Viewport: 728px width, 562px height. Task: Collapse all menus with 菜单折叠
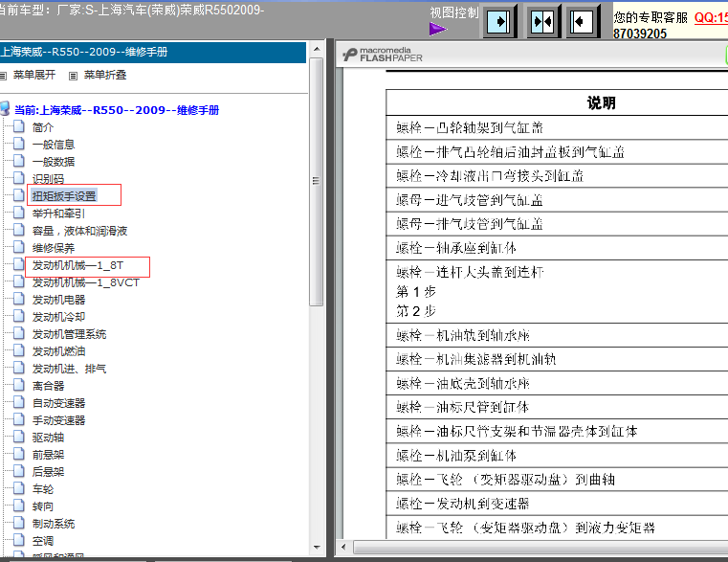(x=105, y=75)
